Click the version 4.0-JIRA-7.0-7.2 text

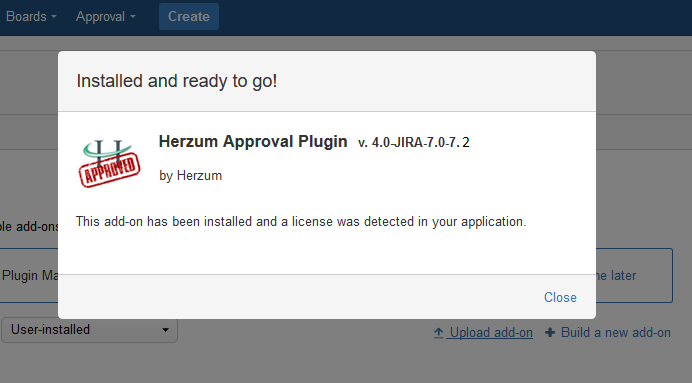414,143
